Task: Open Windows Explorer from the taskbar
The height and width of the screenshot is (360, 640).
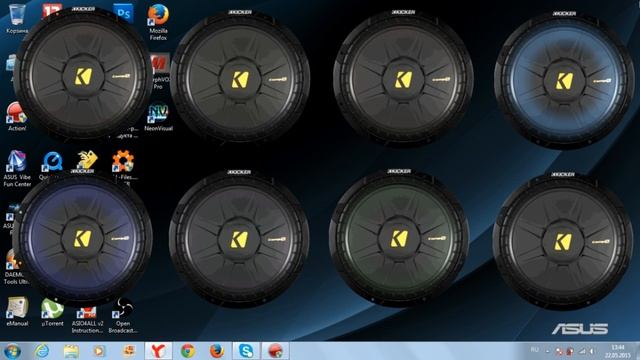Action: [x=71, y=351]
